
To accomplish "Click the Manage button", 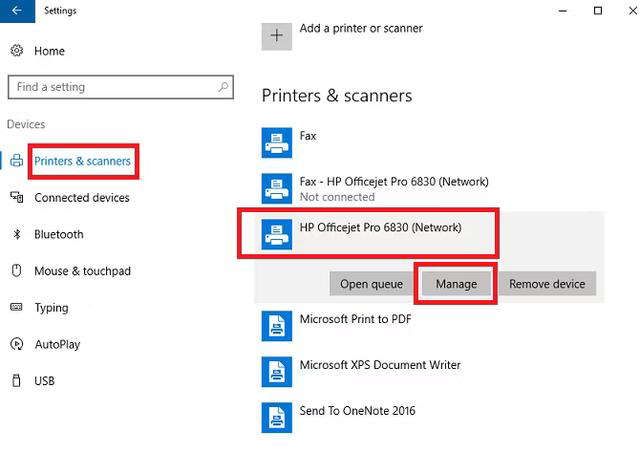I will (x=456, y=284).
